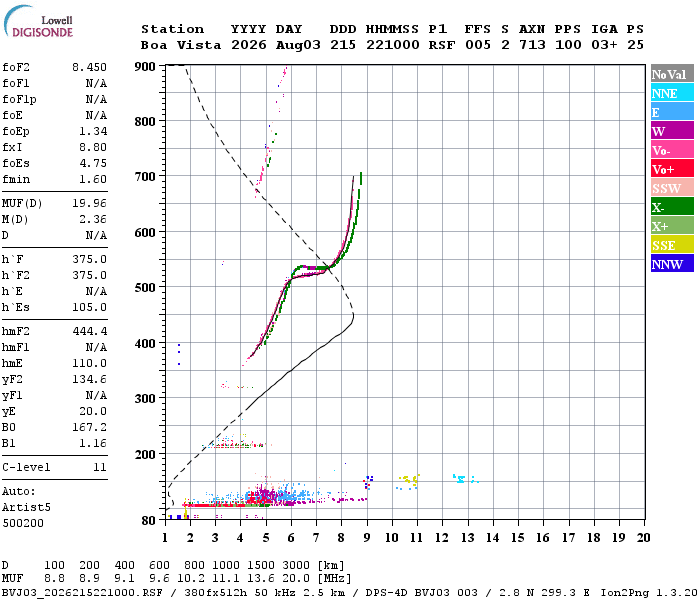Click the E blue legend swatch
The image size is (700, 600).
point(672,112)
